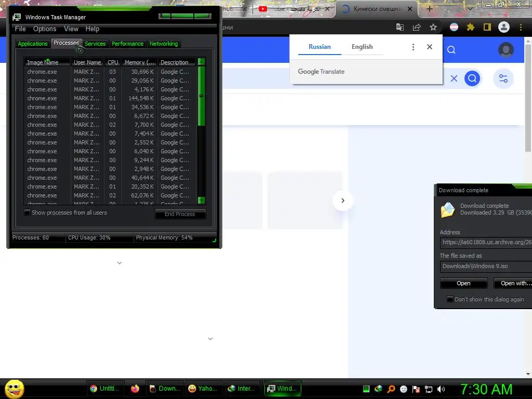The width and height of the screenshot is (532, 399).
Task: Click the gray smiley face tray icon
Action: (404, 389)
